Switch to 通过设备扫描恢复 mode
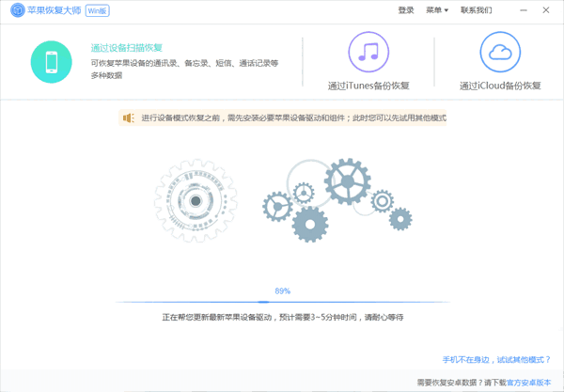Image resolution: width=564 pixels, height=392 pixels. pos(127,48)
